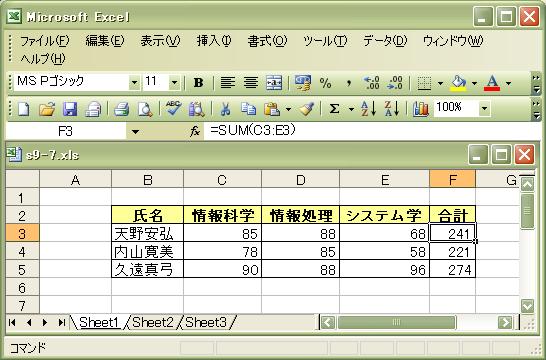Save the workbook with floppy icon
Image resolution: width=546 pixels, height=360 pixels.
(x=70, y=109)
